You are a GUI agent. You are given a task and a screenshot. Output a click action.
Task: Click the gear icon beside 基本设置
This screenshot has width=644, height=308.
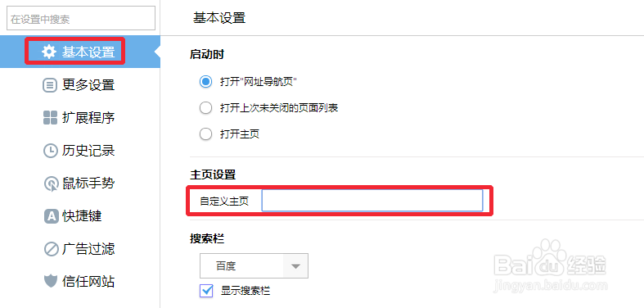[x=49, y=52]
